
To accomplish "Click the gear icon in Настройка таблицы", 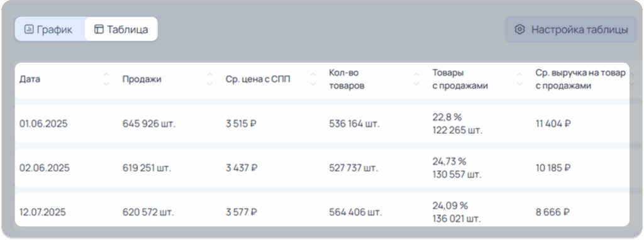I will pyautogui.click(x=520, y=30).
